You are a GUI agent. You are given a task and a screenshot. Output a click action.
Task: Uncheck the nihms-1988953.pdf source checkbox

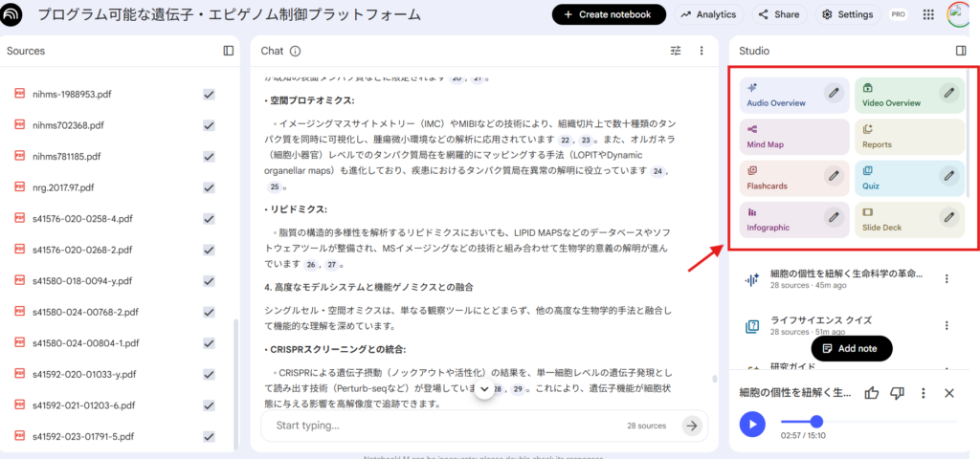(209, 94)
